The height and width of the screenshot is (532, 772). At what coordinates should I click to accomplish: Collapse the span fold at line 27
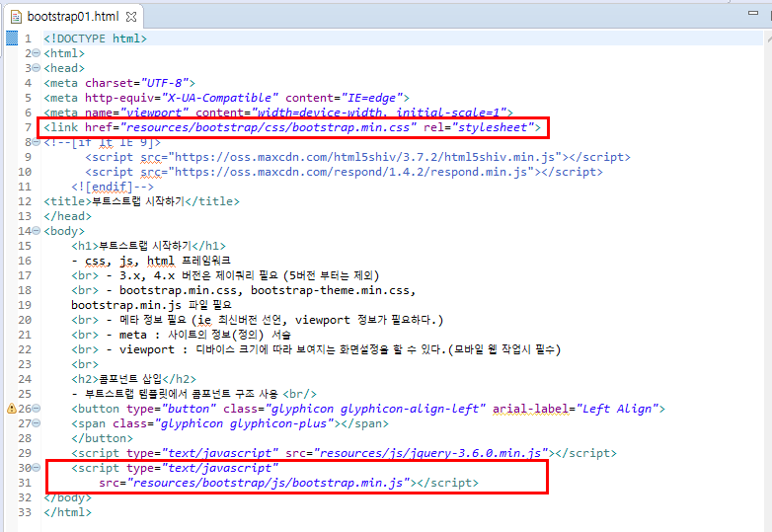[x=36, y=423]
